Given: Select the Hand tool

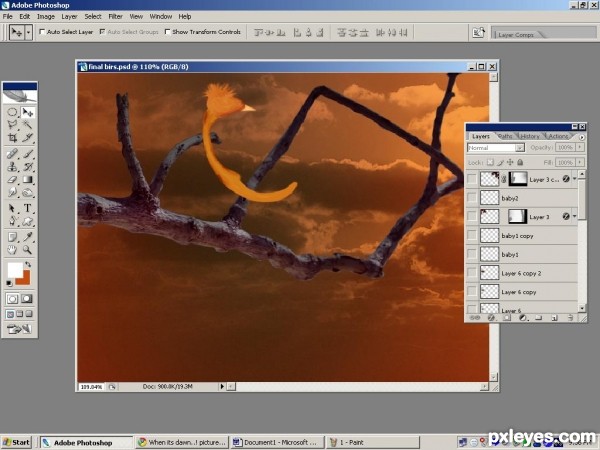Looking at the screenshot, I should [12, 250].
